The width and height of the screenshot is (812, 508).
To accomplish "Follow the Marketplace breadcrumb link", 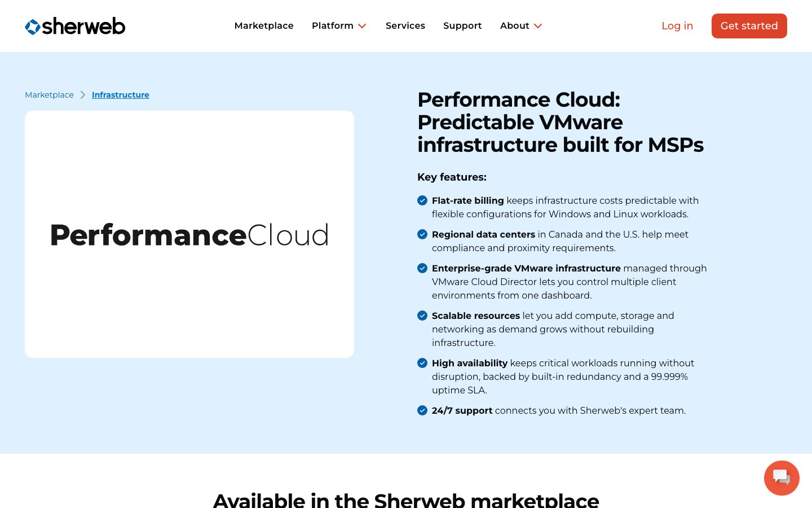I will point(49,95).
